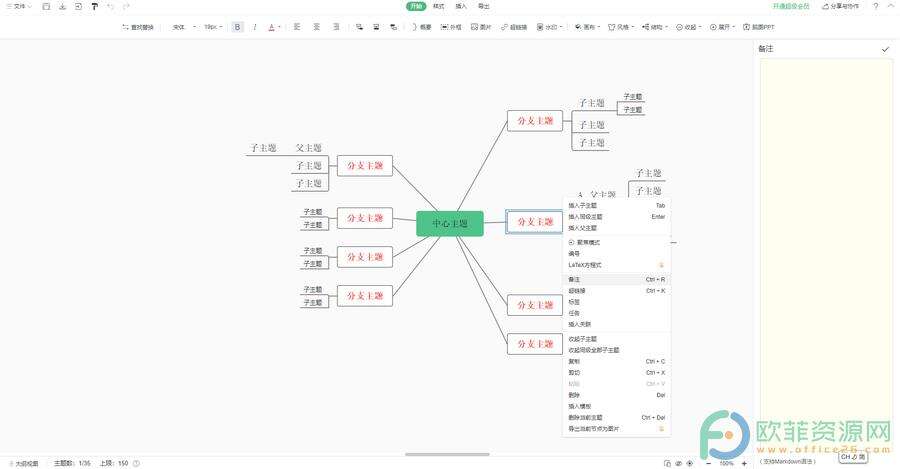The height and width of the screenshot is (469, 900).
Task: Click the insert parent topic icon in toolbar
Action: tap(394, 27)
